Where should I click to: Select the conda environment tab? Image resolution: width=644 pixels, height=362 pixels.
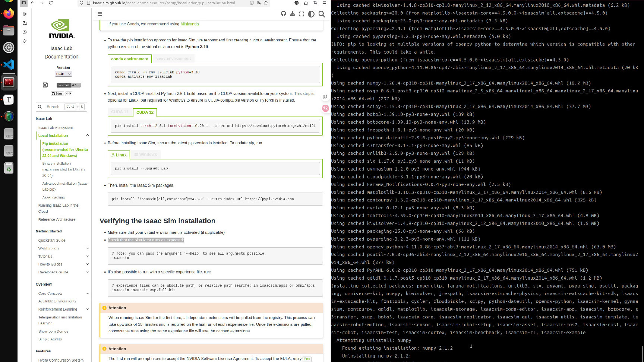[x=130, y=59]
